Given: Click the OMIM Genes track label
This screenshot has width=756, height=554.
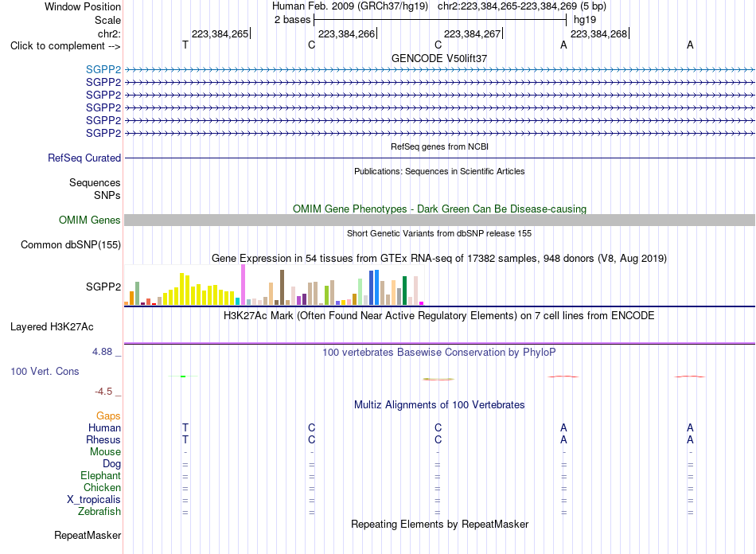Looking at the screenshot, I should (x=90, y=220).
